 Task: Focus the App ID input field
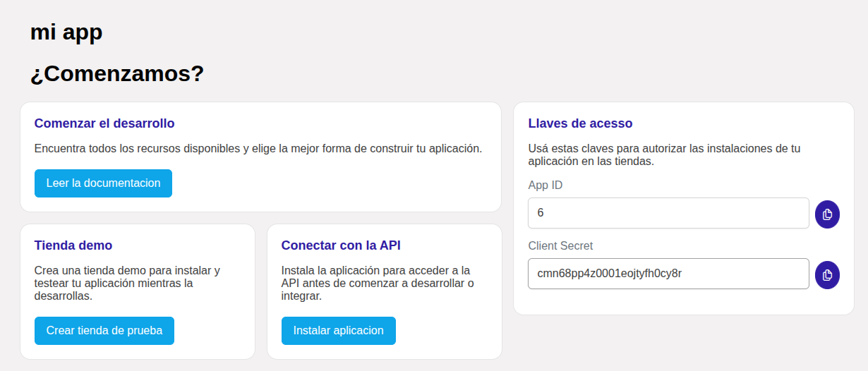[x=668, y=213]
